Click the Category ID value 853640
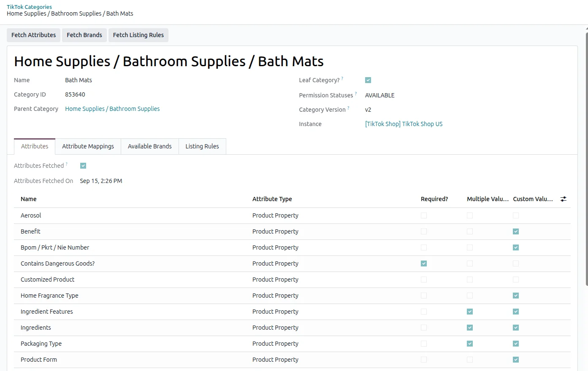Image resolution: width=588 pixels, height=371 pixels. [x=75, y=94]
